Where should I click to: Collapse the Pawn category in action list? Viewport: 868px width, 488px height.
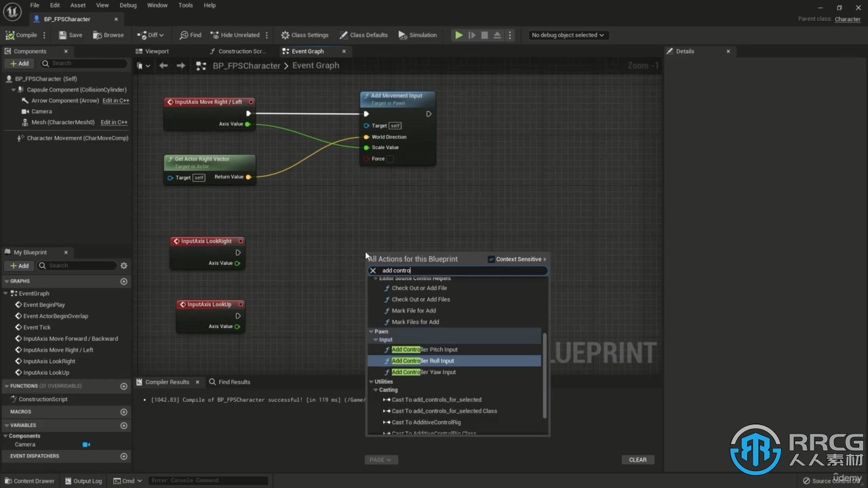(x=372, y=331)
